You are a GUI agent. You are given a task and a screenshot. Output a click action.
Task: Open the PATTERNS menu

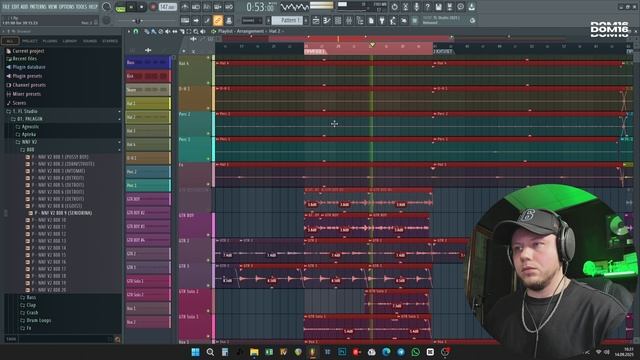pos(38,7)
